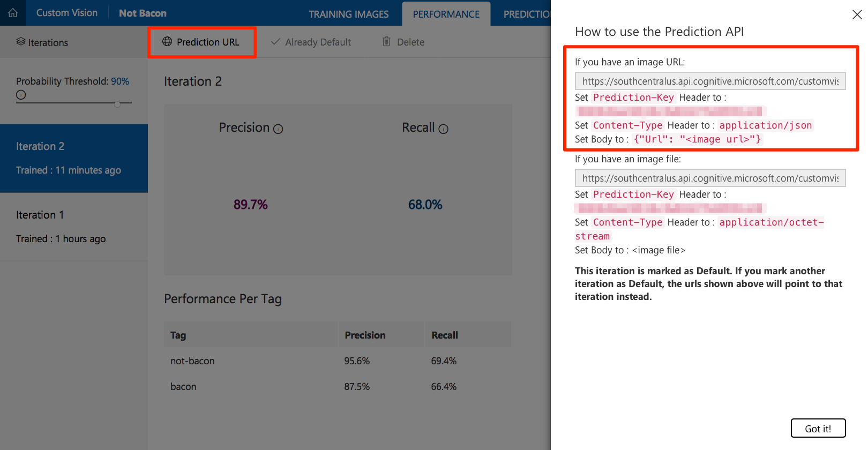This screenshot has height=450, width=868.
Task: Click Prediction-Key value under image URL
Action: (x=670, y=111)
